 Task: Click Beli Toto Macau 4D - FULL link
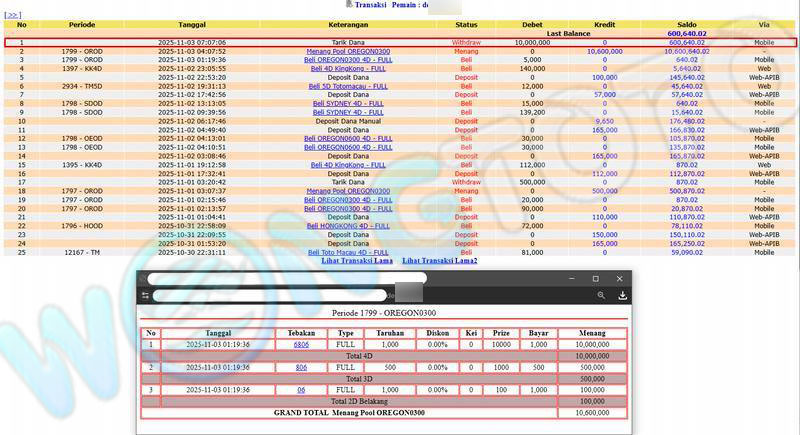[348, 252]
